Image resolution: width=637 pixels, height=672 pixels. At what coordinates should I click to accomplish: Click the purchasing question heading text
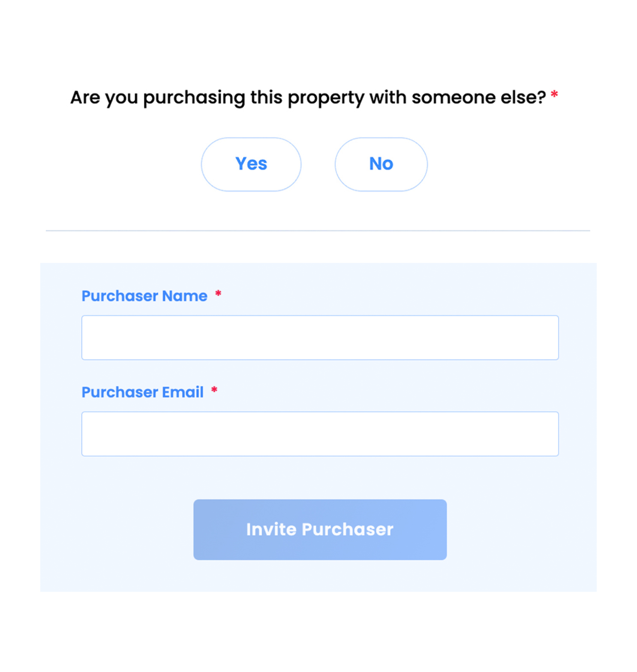point(308,97)
